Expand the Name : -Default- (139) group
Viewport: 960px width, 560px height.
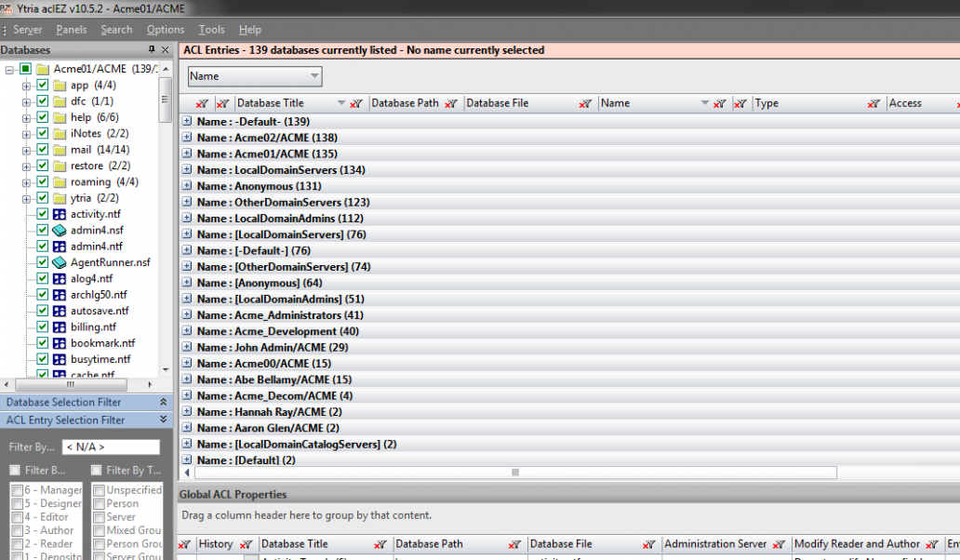point(187,121)
